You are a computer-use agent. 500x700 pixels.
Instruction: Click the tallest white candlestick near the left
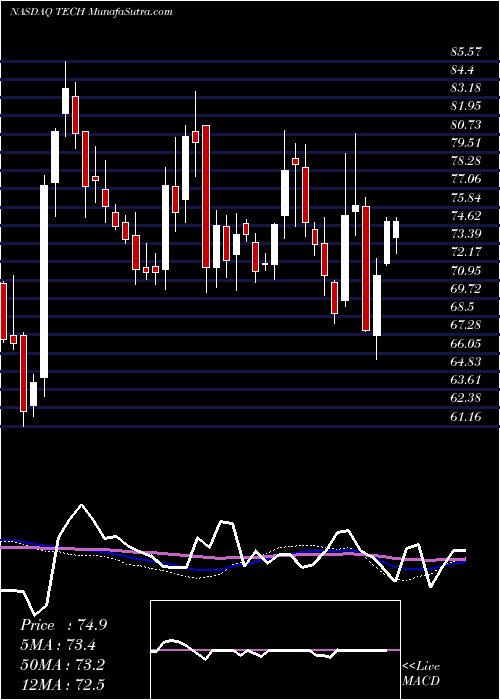point(44,281)
